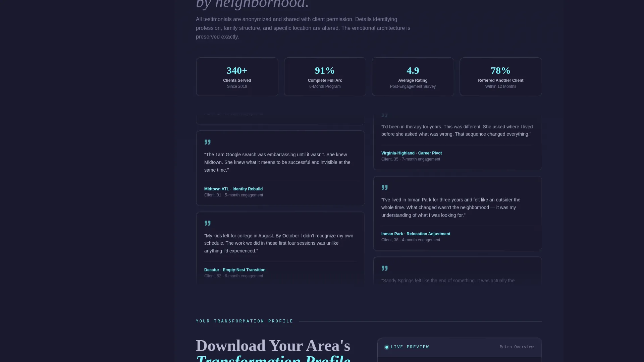
Task: Click the 'I've lived in Inman Park' quote
Action: 451,207
